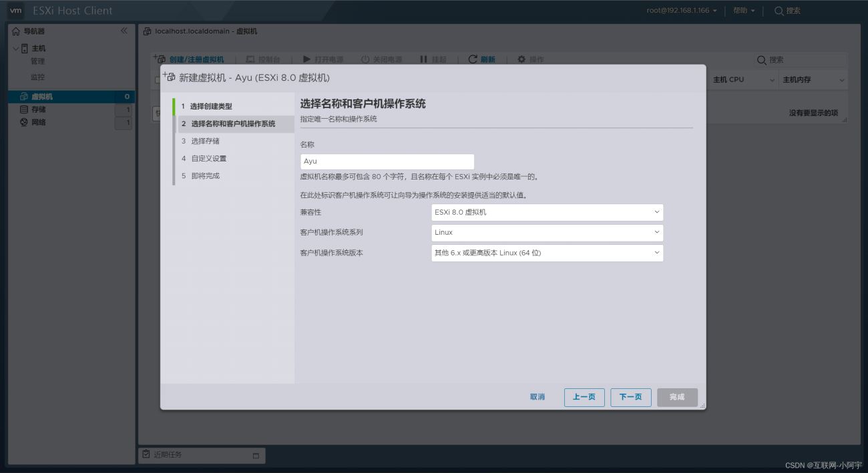Click 打开电源 toolbar item

pos(322,59)
